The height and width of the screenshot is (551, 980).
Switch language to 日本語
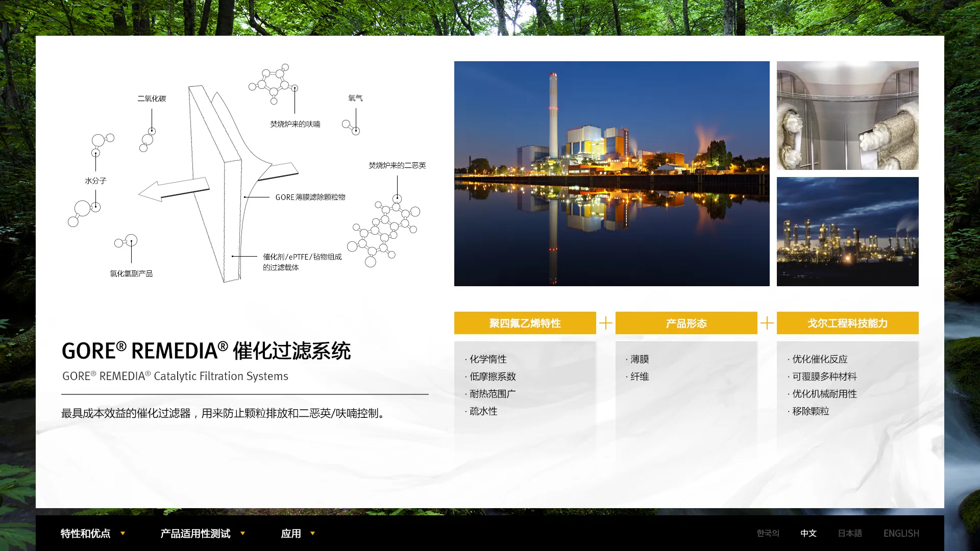point(849,533)
